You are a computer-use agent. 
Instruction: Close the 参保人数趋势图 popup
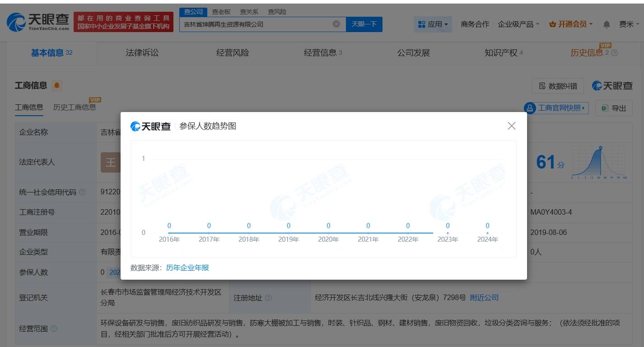(x=511, y=126)
